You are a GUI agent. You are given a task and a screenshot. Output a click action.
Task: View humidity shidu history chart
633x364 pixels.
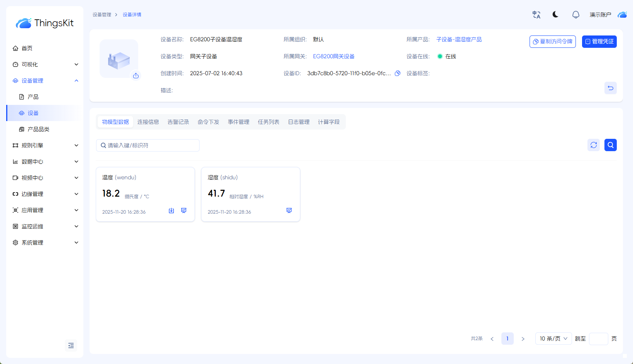click(289, 211)
